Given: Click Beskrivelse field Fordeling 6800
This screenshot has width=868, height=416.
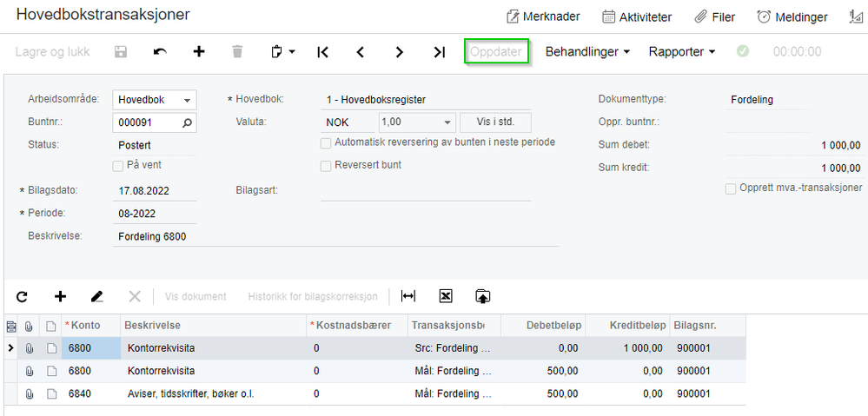Looking at the screenshot, I should point(335,237).
